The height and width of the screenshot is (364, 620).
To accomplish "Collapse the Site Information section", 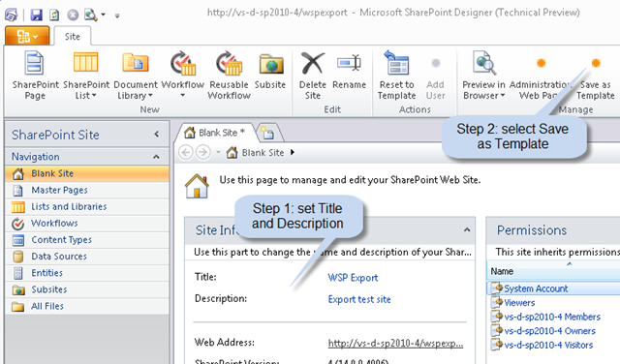I will pyautogui.click(x=467, y=229).
